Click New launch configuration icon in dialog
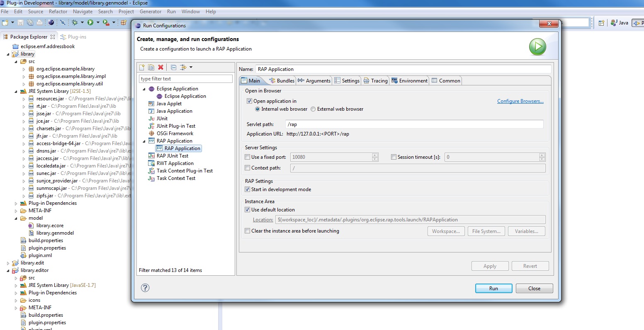Viewport: 644px width, 330px height. pos(142,67)
